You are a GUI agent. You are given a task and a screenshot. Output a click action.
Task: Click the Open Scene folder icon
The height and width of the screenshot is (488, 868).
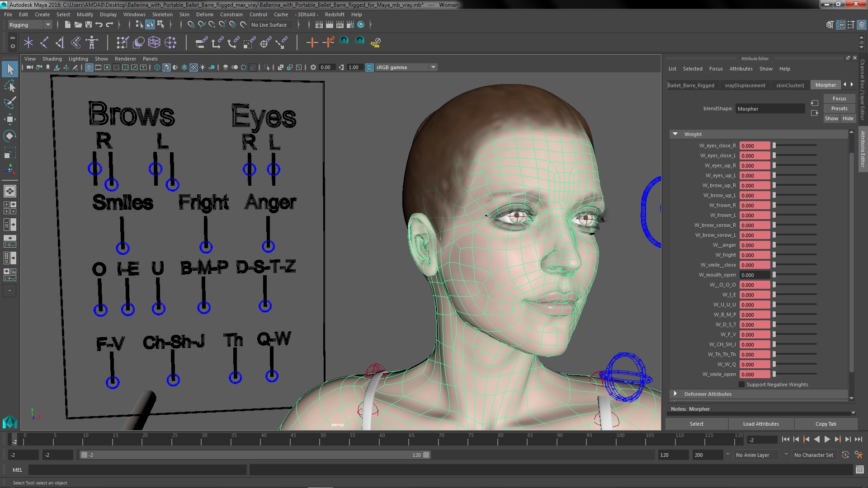tap(78, 24)
